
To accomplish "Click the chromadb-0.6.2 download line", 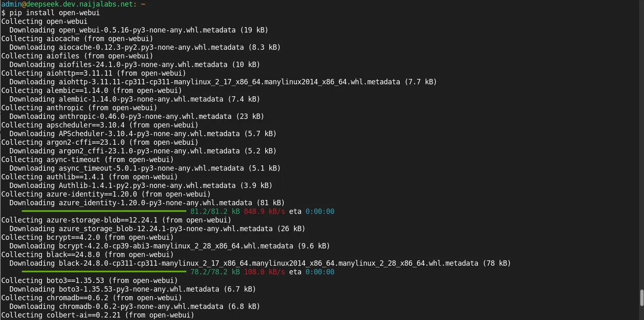I will (x=135, y=306).
